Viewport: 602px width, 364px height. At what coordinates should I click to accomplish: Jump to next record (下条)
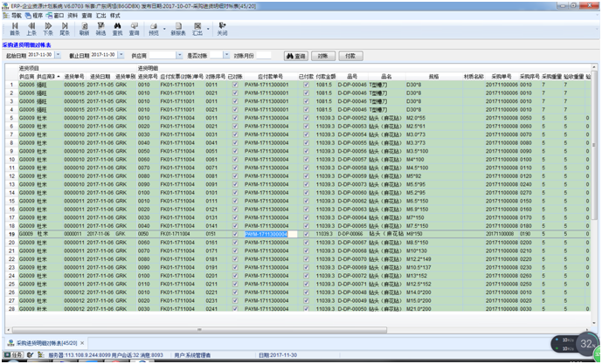pos(47,29)
